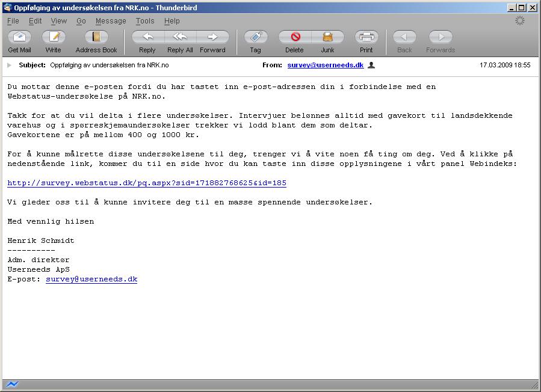Open the Tools menu
Image resolution: width=541 pixels, height=392 pixels.
click(145, 21)
